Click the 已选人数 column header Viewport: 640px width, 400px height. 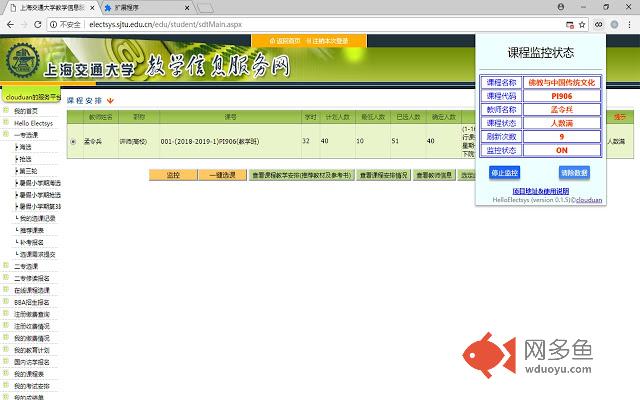pos(409,117)
